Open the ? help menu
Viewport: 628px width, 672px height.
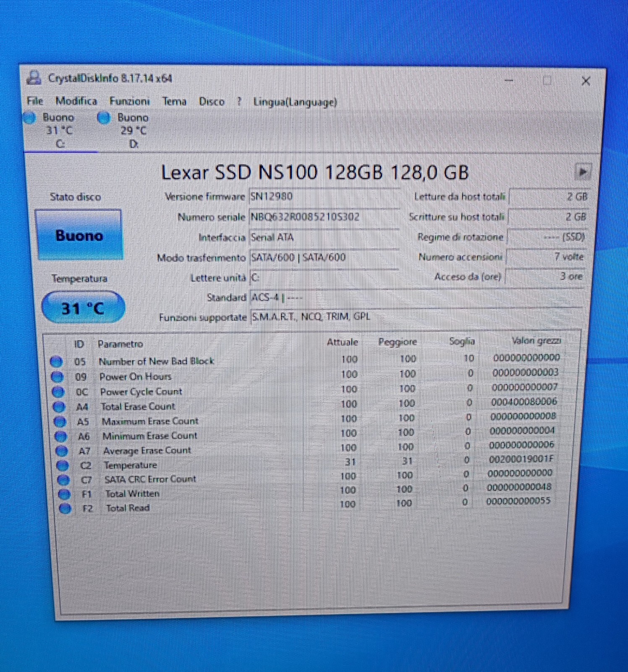point(239,102)
